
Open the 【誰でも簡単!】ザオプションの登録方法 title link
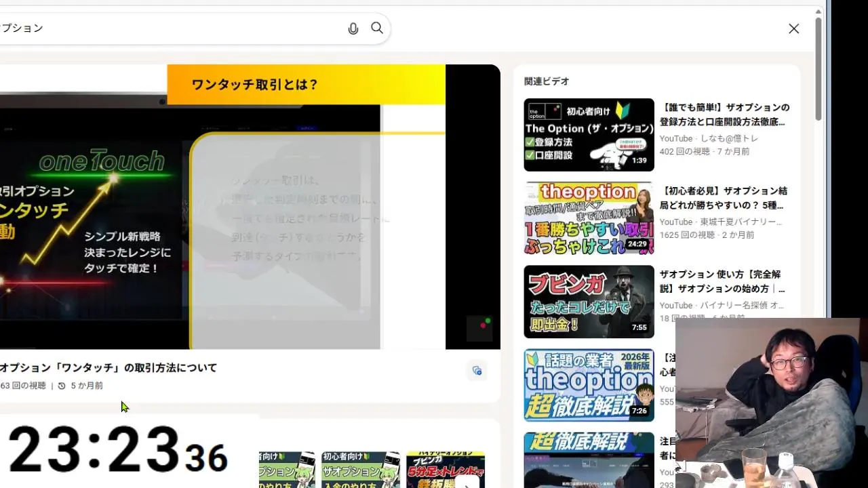coord(724,115)
